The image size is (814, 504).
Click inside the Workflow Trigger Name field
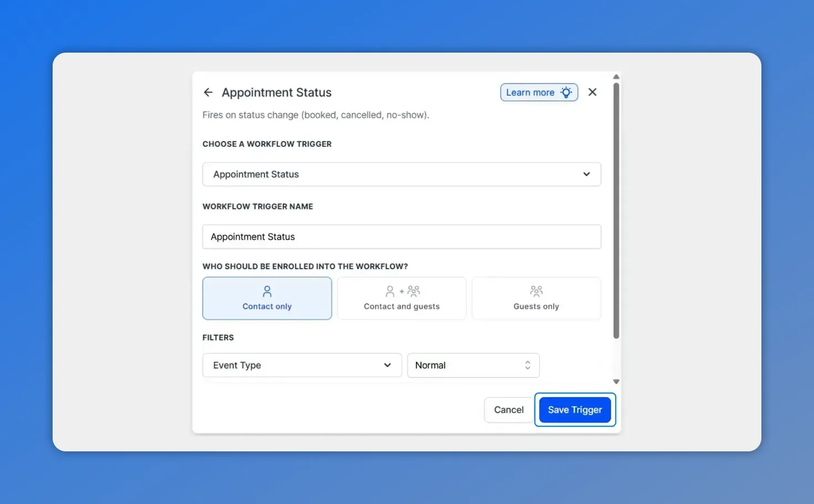click(401, 236)
